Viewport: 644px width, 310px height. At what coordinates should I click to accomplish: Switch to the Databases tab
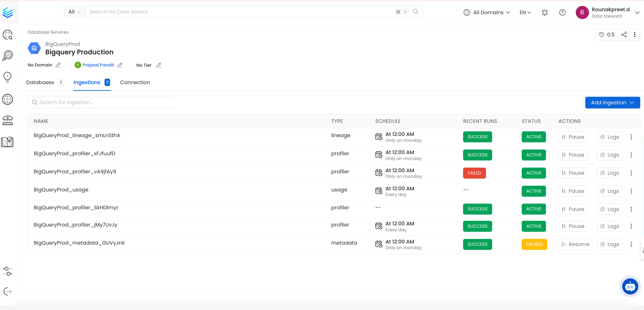point(40,82)
